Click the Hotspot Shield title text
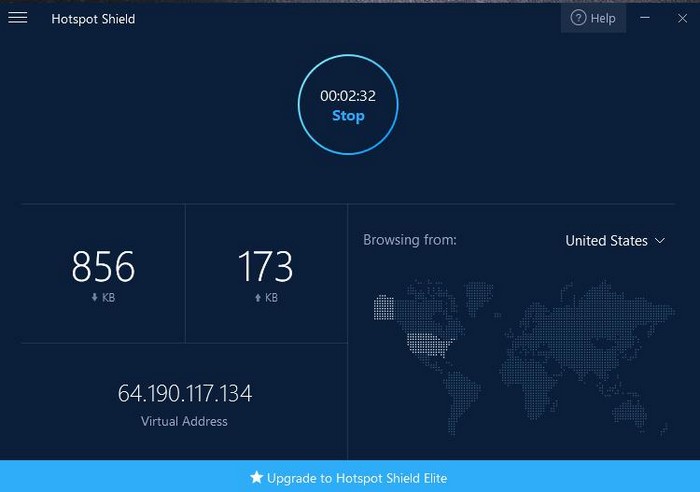Viewport: 700px width, 492px height. pyautogui.click(x=93, y=19)
